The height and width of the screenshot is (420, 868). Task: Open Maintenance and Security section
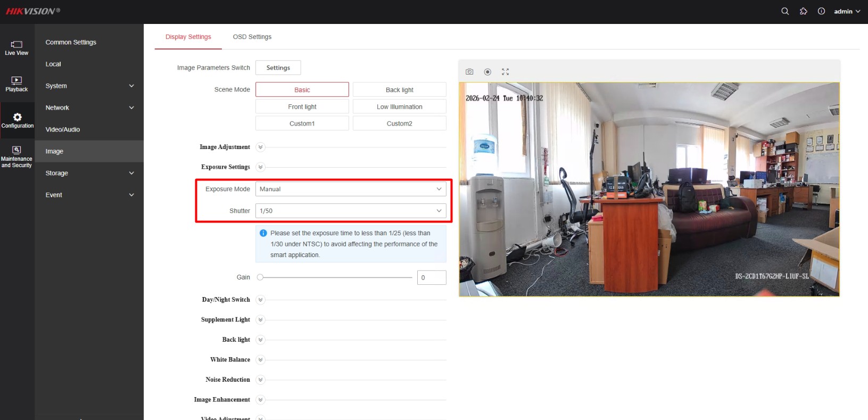pos(16,157)
